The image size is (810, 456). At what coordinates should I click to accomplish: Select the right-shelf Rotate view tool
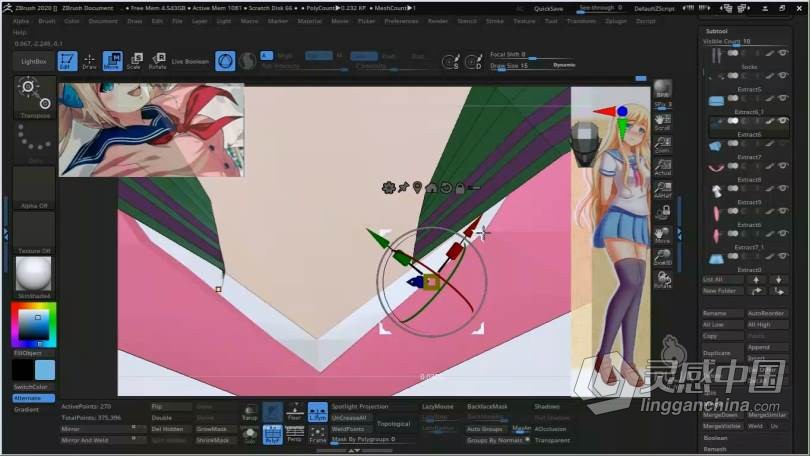[x=662, y=280]
